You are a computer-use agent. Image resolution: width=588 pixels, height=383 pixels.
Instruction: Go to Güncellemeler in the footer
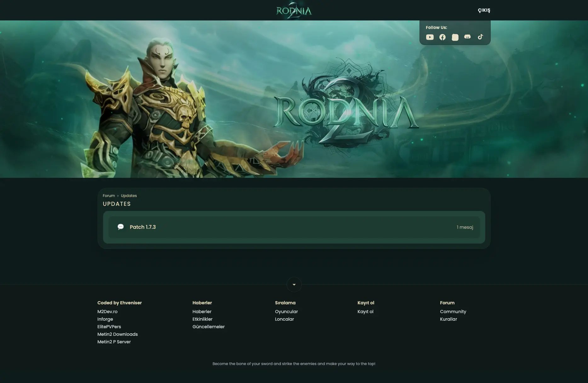tap(208, 327)
